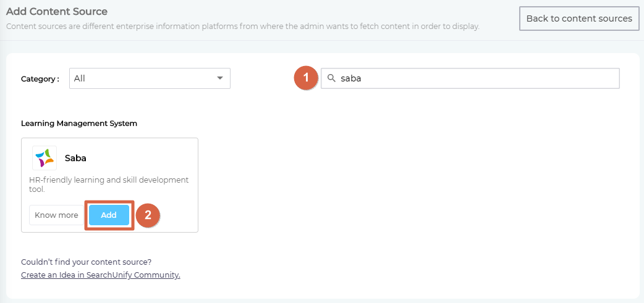Click the numbered marker 1 circle
Viewport: 644px width, 303px height.
(305, 78)
